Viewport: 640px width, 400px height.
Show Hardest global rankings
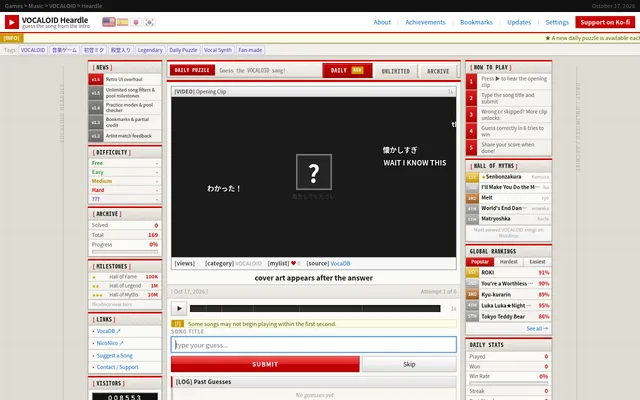point(509,262)
